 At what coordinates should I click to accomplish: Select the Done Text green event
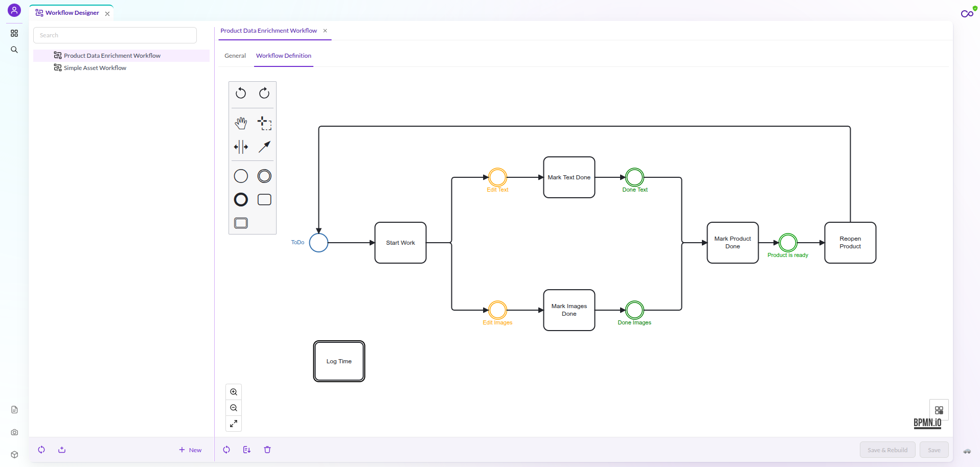click(x=634, y=177)
